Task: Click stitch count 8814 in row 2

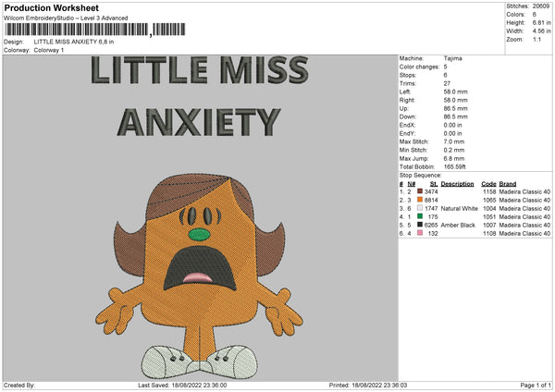Action: (431, 201)
